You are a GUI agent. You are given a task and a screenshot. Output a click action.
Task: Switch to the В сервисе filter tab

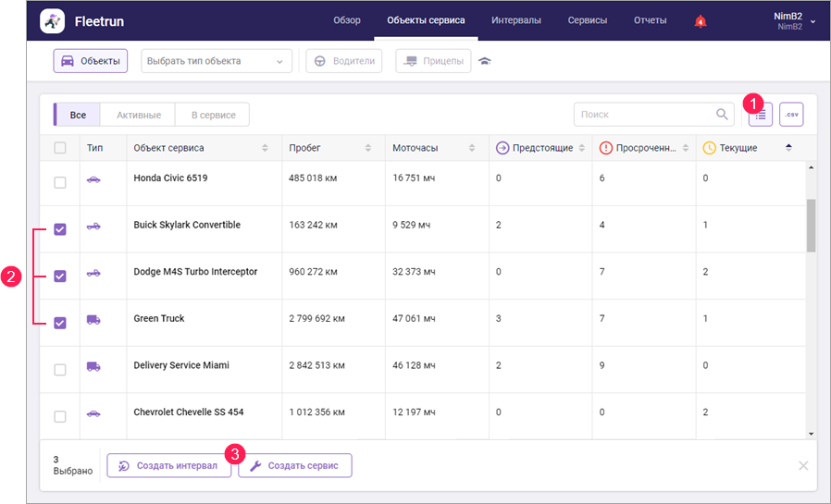(x=213, y=116)
